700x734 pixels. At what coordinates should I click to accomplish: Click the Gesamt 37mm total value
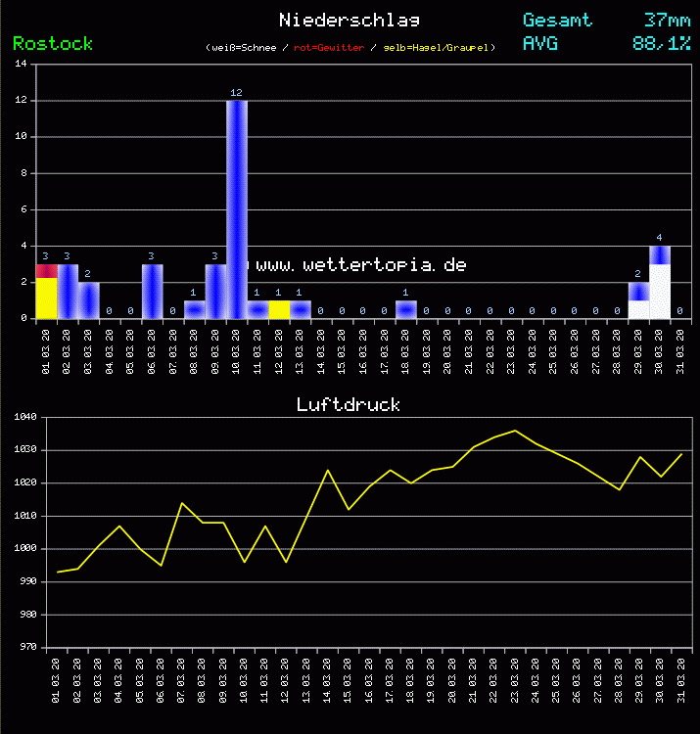point(668,20)
